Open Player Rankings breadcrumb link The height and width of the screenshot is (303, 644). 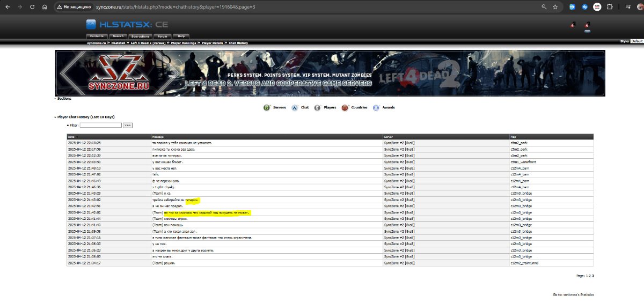tap(184, 42)
